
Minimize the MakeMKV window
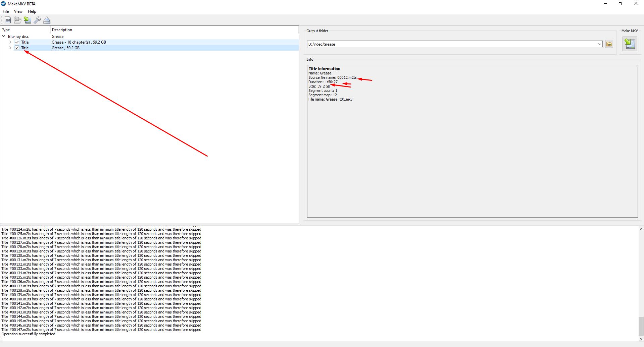pyautogui.click(x=605, y=4)
